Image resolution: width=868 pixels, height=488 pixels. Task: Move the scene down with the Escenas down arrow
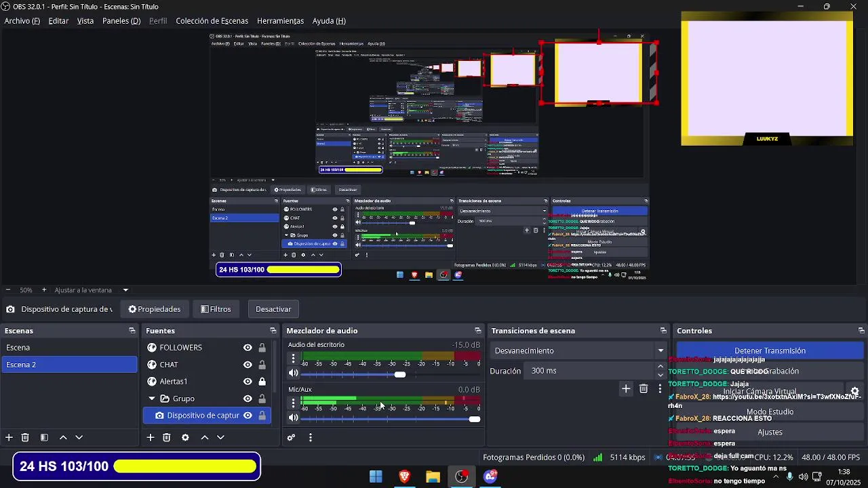pos(79,438)
